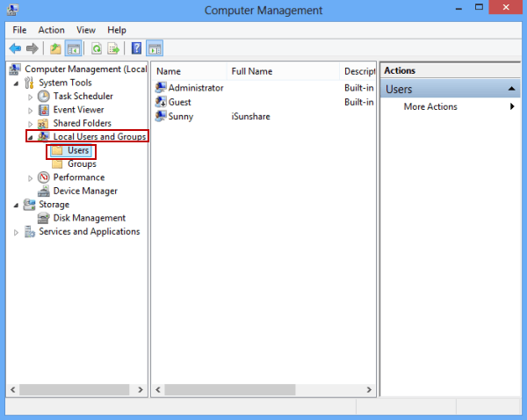Screen dimensions: 527x420
Task: Sort by the Name column header
Action: [190, 71]
